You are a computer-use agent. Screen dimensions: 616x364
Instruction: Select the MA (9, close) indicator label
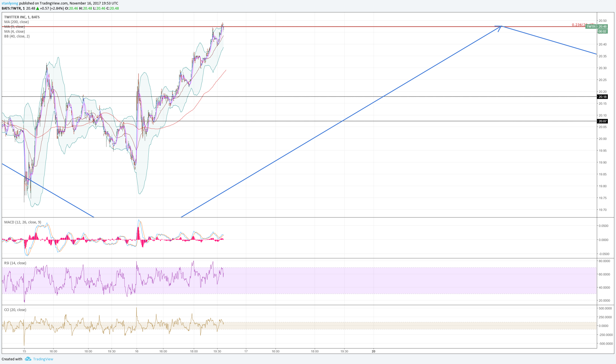click(14, 26)
